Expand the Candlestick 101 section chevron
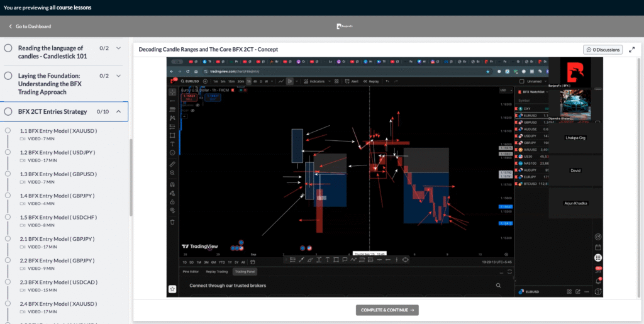The image size is (644, 324). 118,48
